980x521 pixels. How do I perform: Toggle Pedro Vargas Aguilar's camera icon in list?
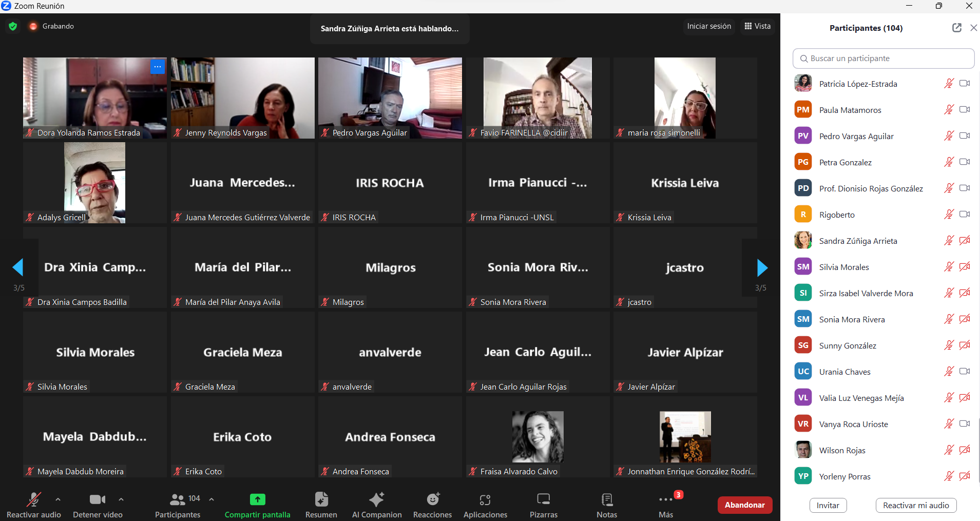(x=965, y=136)
